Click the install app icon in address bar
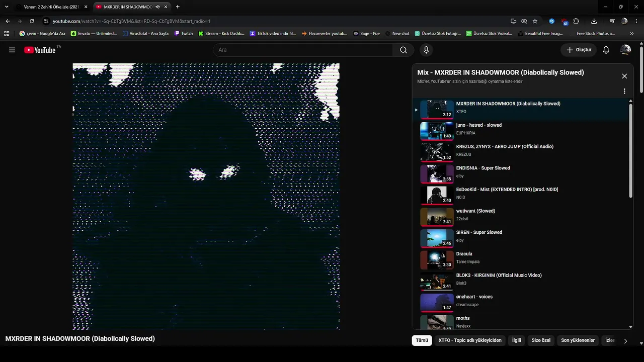The width and height of the screenshot is (644, 362). coord(513,21)
